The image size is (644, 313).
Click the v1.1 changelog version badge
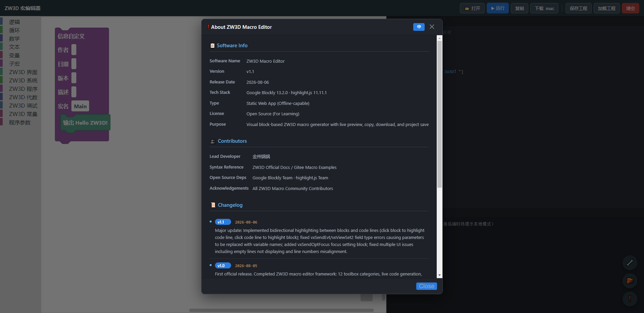tap(223, 222)
